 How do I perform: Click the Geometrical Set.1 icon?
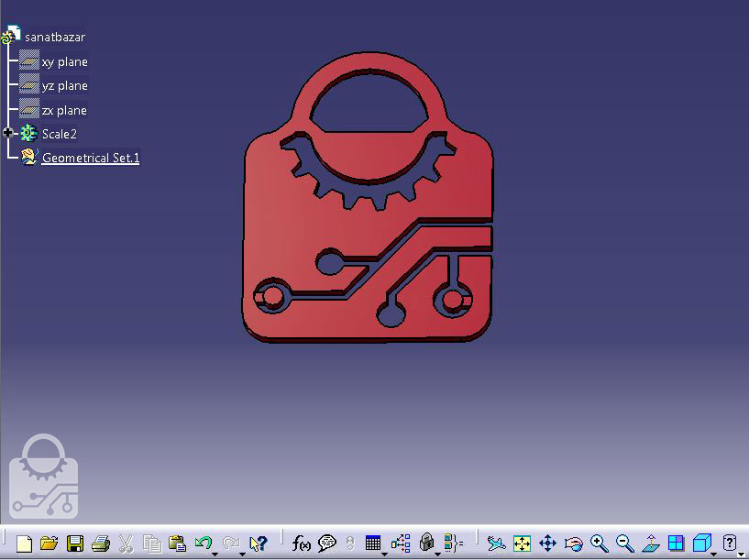[29, 157]
